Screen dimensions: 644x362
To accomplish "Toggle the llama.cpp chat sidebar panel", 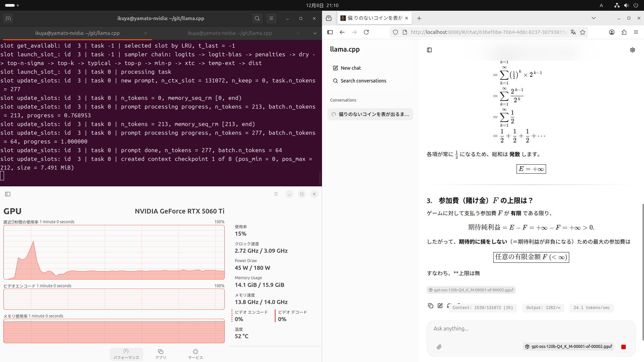I will (429, 50).
